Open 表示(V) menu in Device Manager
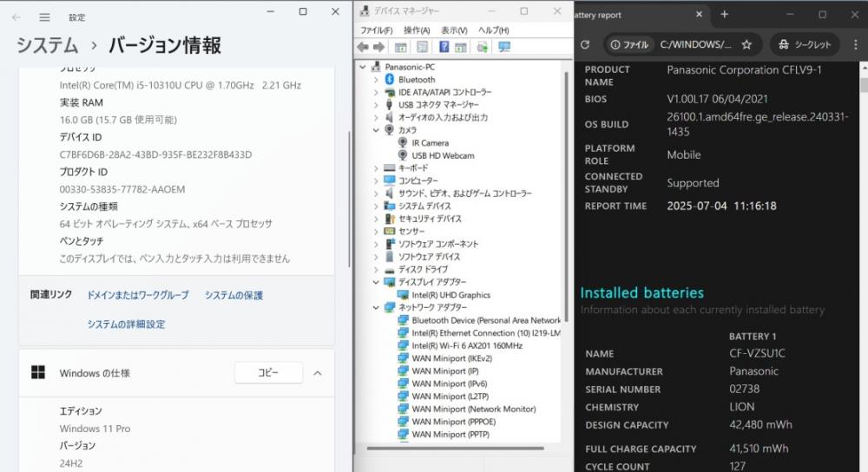The image size is (868, 472). pyautogui.click(x=454, y=30)
